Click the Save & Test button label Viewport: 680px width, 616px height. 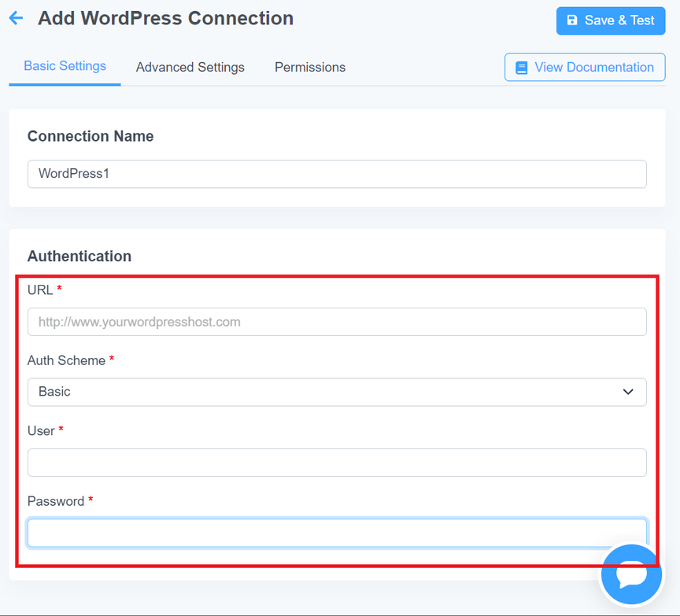[x=619, y=20]
